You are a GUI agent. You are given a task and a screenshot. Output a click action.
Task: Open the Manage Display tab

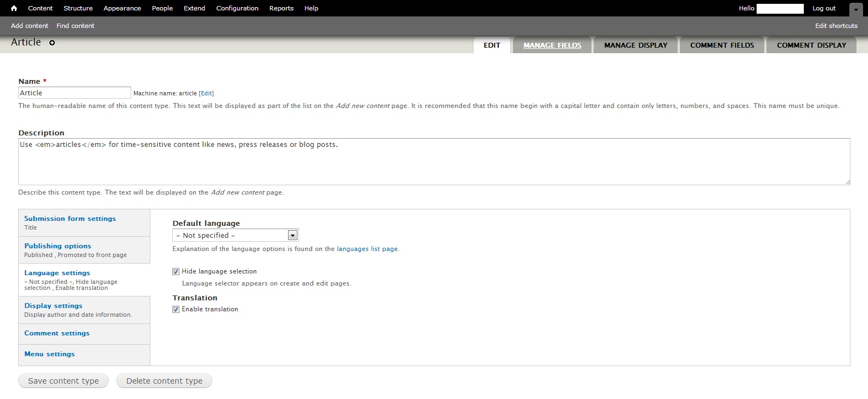coord(635,45)
